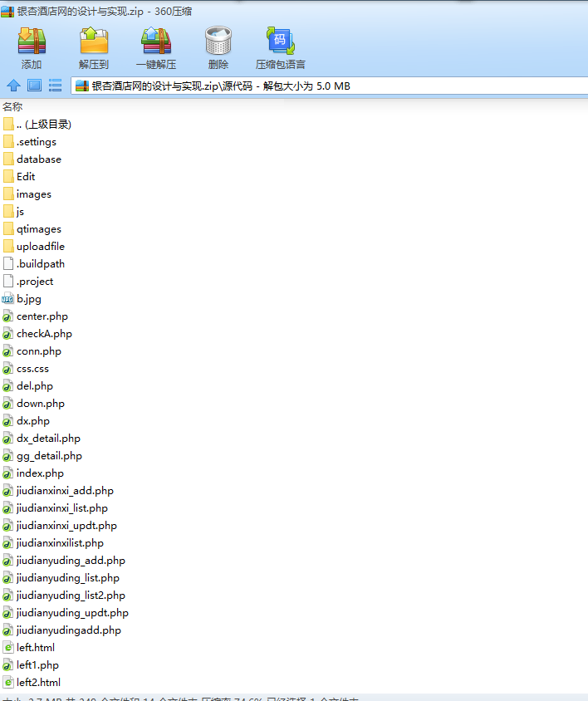
Task: Switch to large icon view button
Action: pyautogui.click(x=34, y=86)
